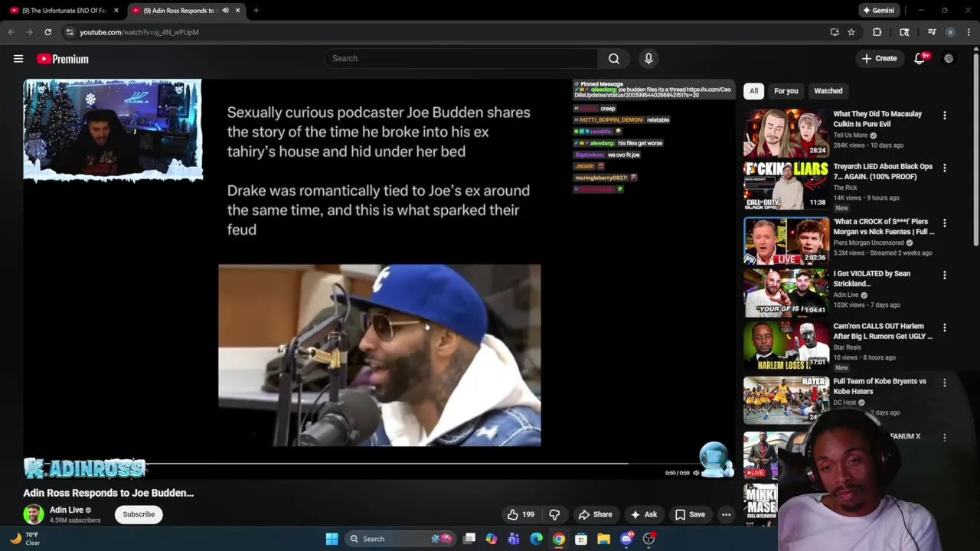Open options for Cam'ron video

[944, 327]
